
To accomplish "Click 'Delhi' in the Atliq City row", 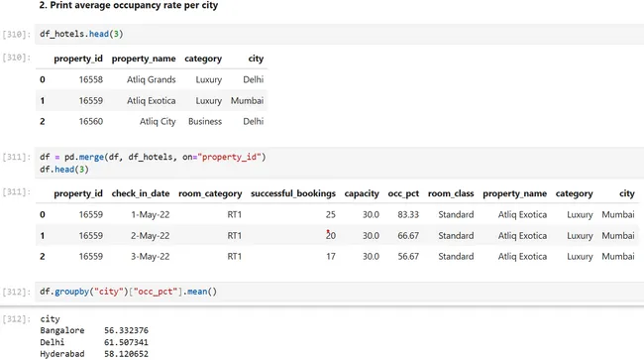I will click(253, 122).
